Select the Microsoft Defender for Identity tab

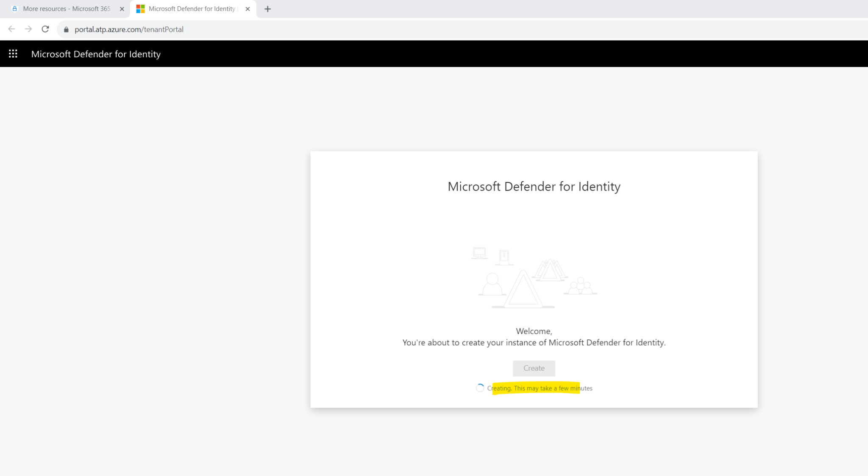(191, 8)
